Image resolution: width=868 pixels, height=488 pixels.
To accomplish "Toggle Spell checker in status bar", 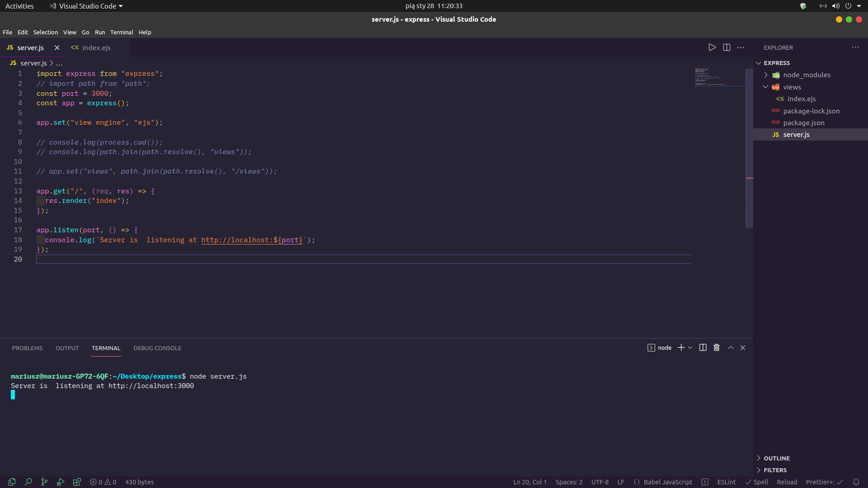I will 757,482.
